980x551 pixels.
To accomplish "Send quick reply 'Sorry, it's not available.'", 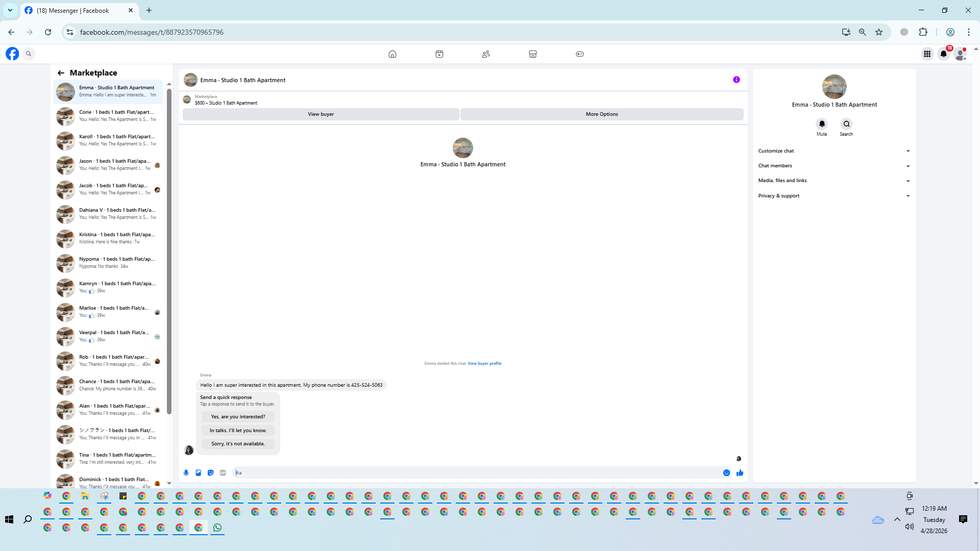I will (238, 444).
